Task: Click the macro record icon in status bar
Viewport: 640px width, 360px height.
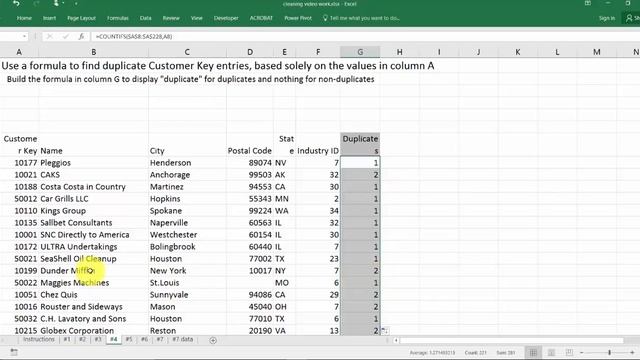Action: click(x=14, y=352)
